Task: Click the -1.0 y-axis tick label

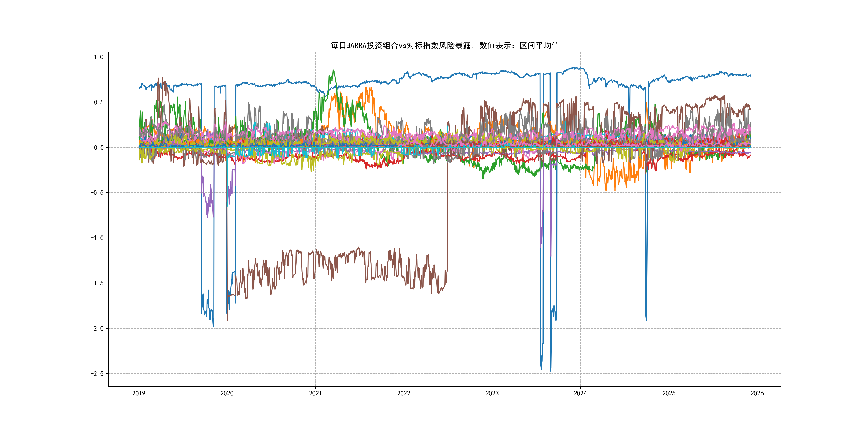Action: tap(97, 238)
